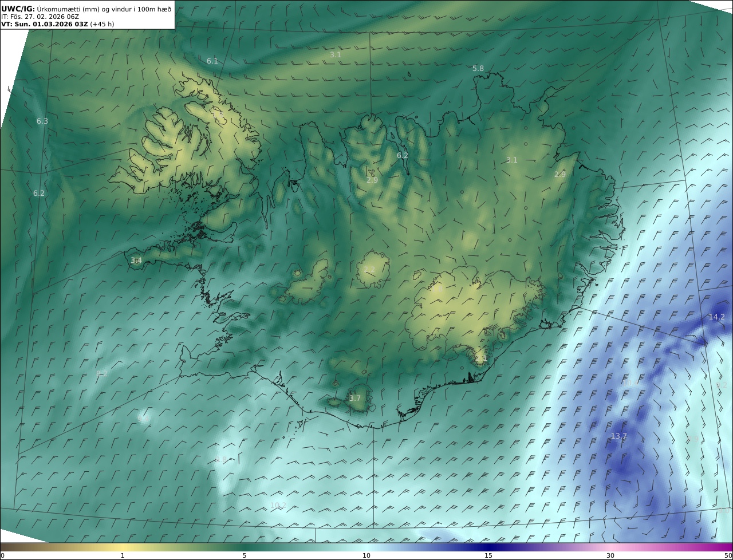Click the VT: Sun. 01.03.2026 03Z line
Screen dimensions: 733x560
point(57,25)
